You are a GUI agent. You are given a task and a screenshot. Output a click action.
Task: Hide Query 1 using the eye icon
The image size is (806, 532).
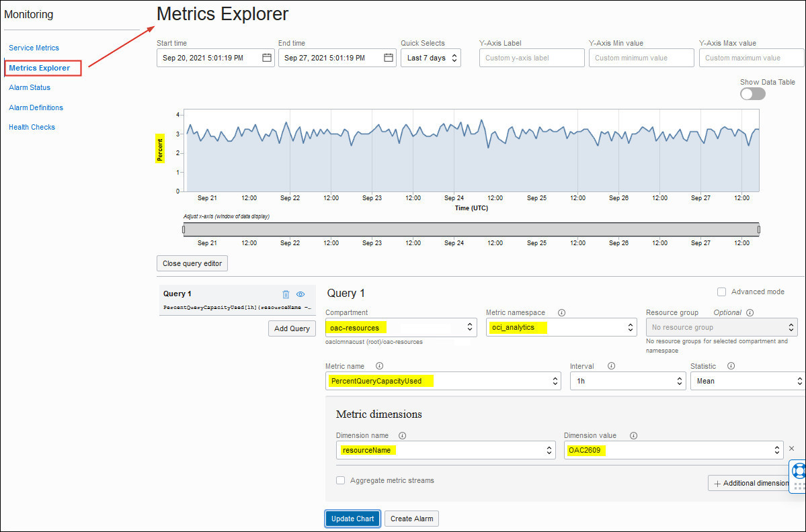coord(300,294)
